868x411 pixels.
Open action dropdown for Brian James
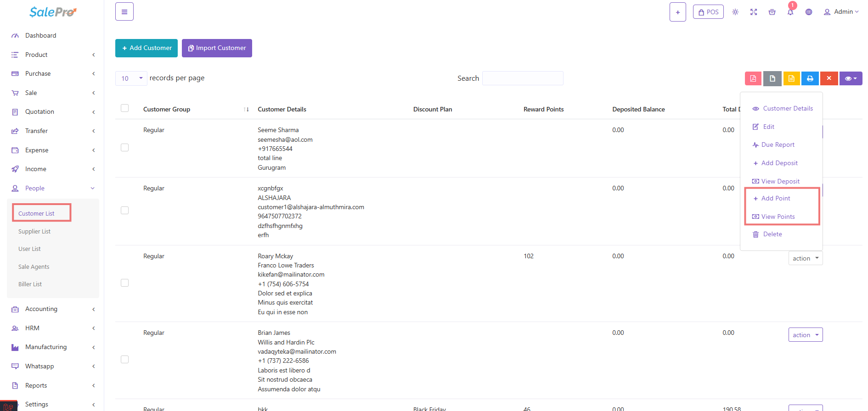pyautogui.click(x=805, y=335)
